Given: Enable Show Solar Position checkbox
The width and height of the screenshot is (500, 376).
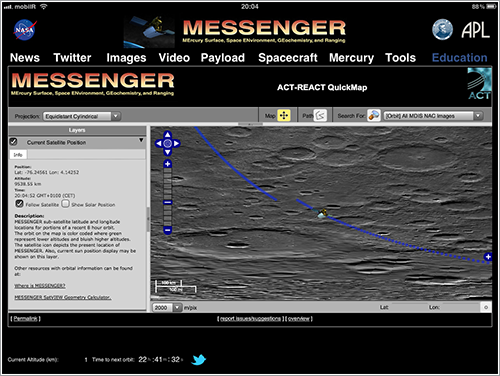Looking at the screenshot, I should 65,203.
